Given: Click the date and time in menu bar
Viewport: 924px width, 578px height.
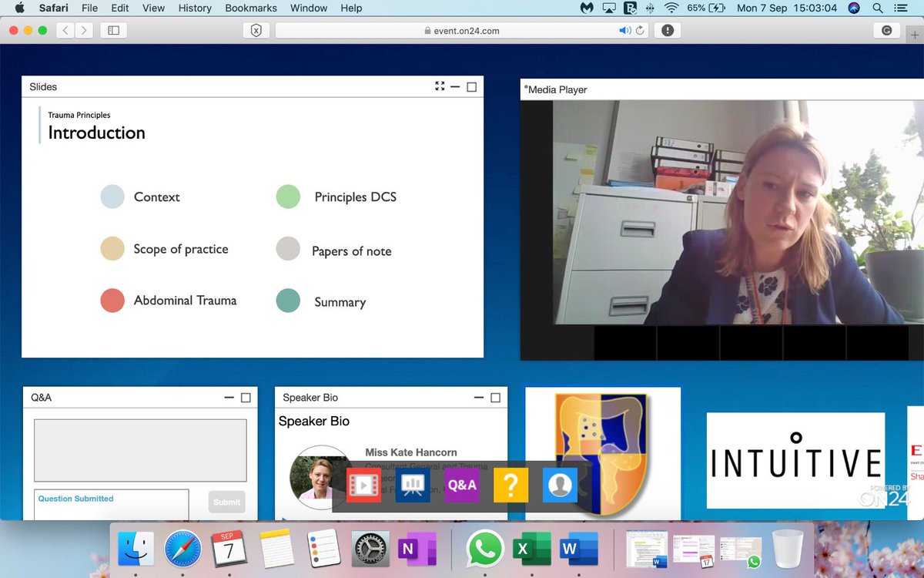Looking at the screenshot, I should tap(788, 8).
